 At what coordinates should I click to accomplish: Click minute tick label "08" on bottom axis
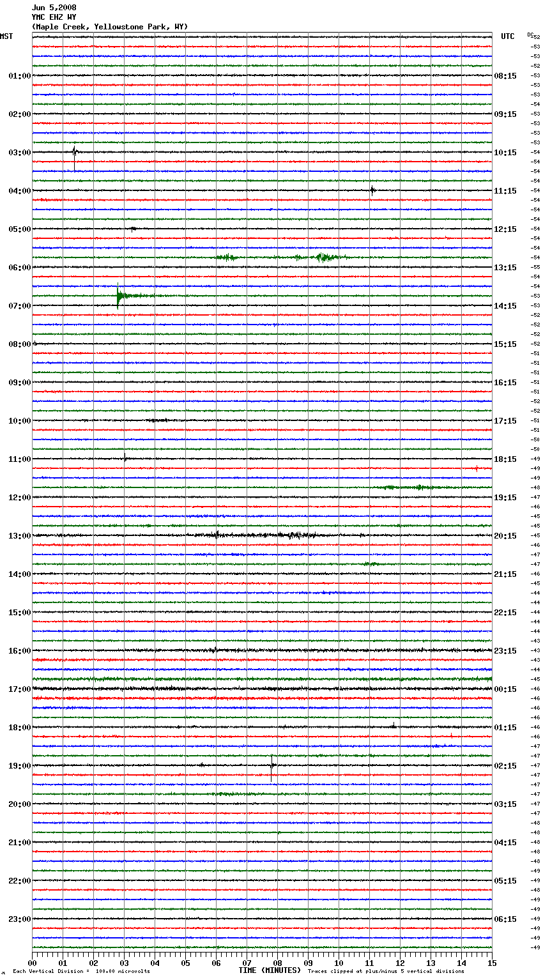point(277,963)
